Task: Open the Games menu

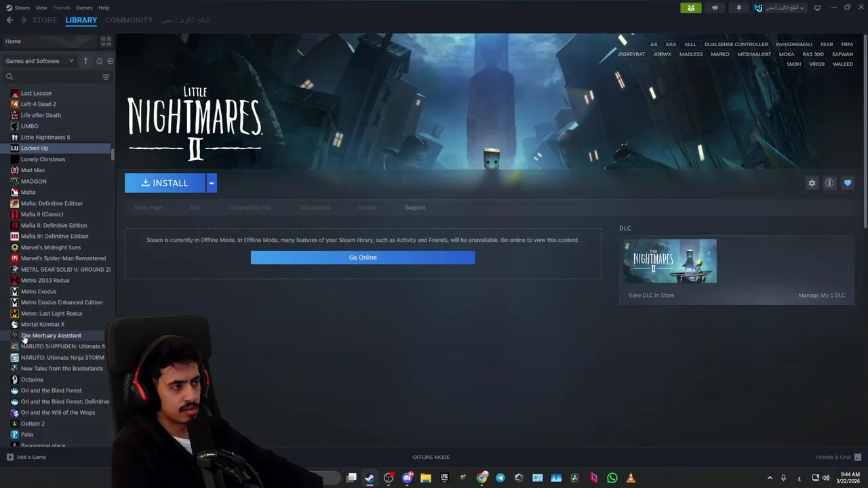Action: [x=84, y=7]
